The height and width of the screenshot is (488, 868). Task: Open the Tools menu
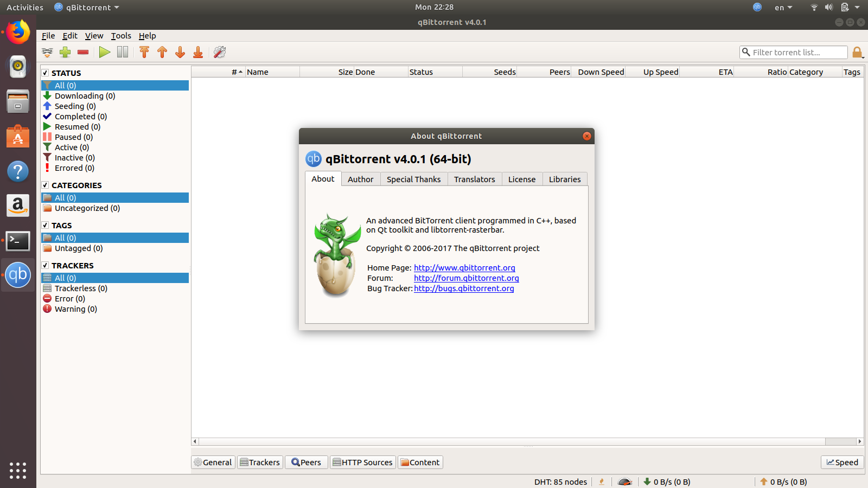[x=121, y=36]
